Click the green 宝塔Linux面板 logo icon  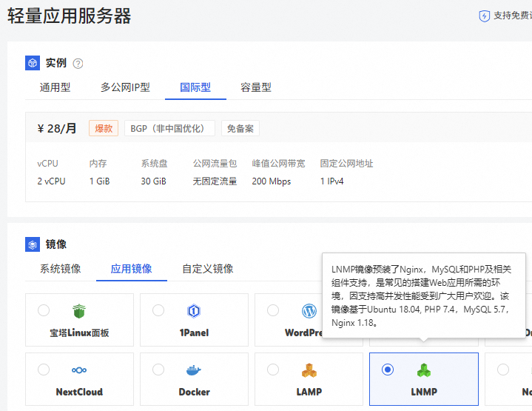click(x=79, y=311)
